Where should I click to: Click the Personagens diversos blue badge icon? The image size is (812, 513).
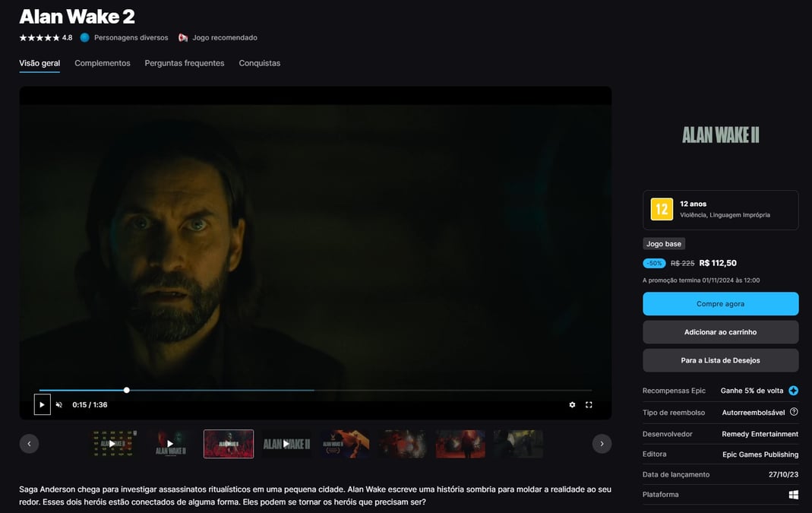(x=85, y=37)
